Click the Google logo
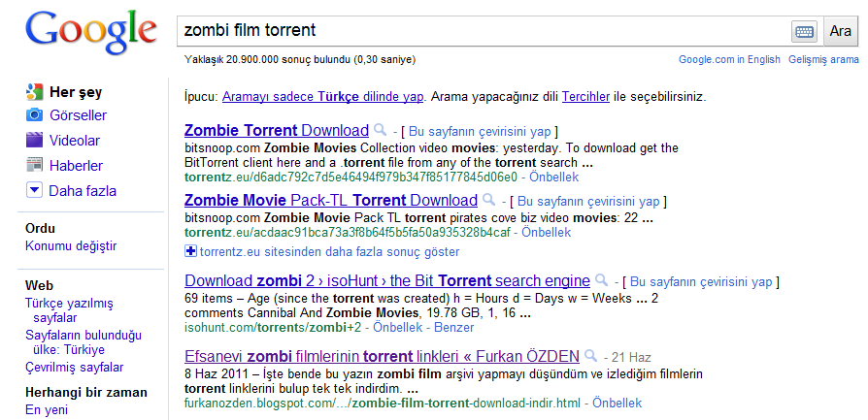The height and width of the screenshot is (420, 868). (x=91, y=33)
